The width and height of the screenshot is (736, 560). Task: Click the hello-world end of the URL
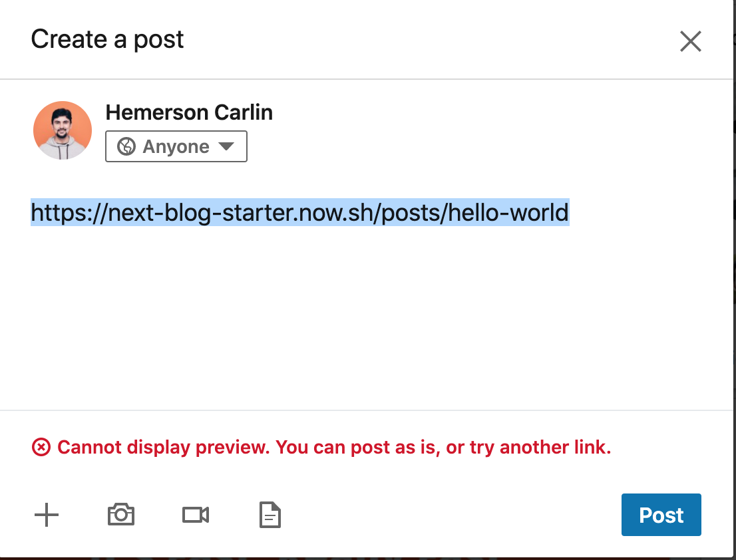tap(508, 212)
